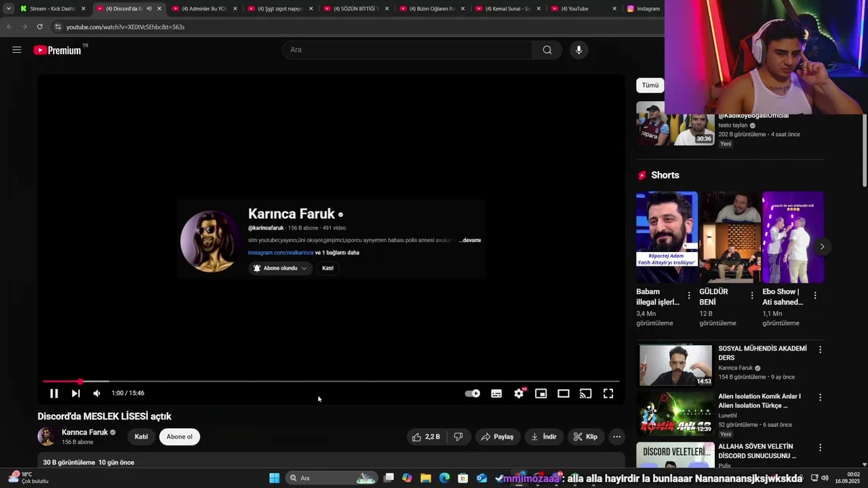Launch Microsoft Edge from the taskbar
Viewport: 868px width, 488px height.
(444, 478)
